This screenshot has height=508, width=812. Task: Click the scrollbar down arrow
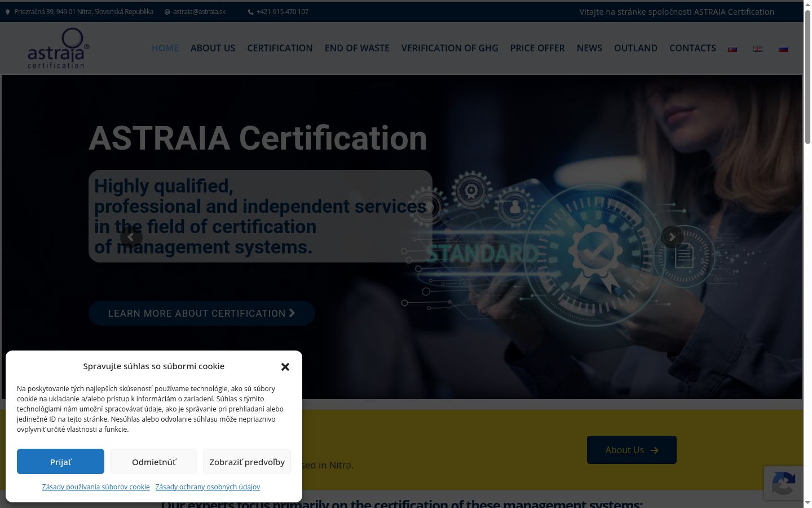tap(807, 503)
